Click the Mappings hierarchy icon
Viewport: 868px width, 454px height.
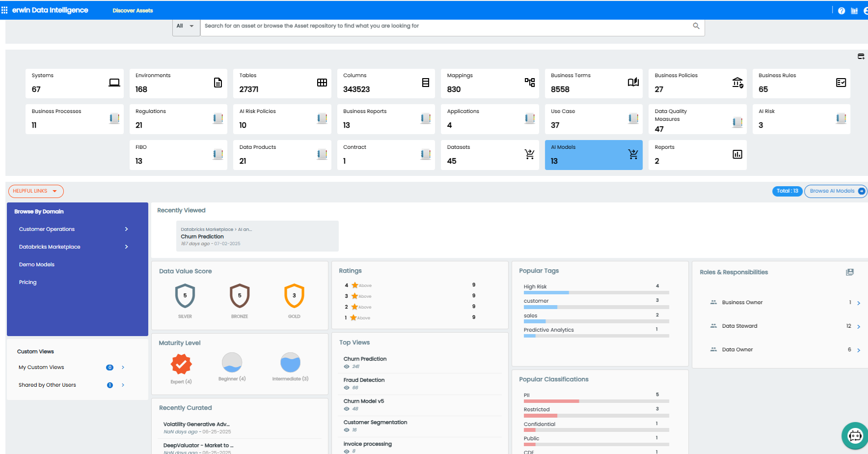click(x=530, y=83)
